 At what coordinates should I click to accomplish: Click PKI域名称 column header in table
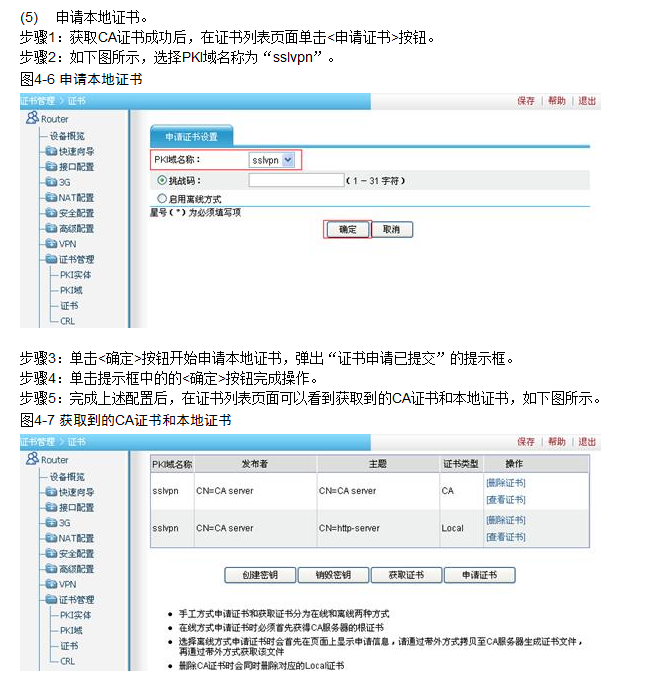click(172, 464)
